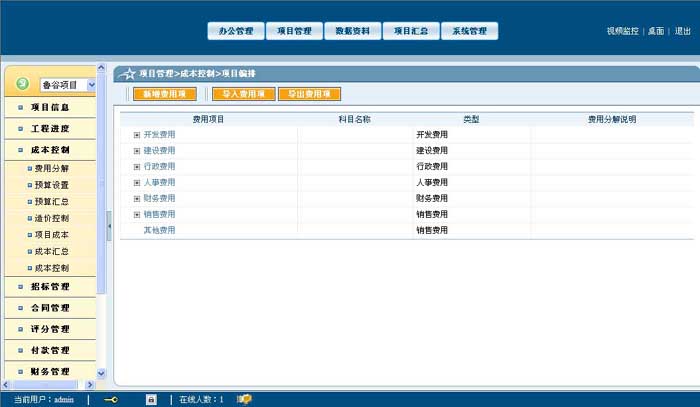The image size is (700, 407).
Task: Click the lock icon in status bar
Action: tap(151, 399)
